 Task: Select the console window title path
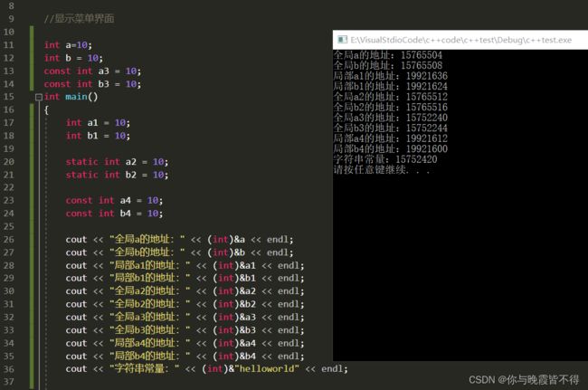(x=460, y=40)
